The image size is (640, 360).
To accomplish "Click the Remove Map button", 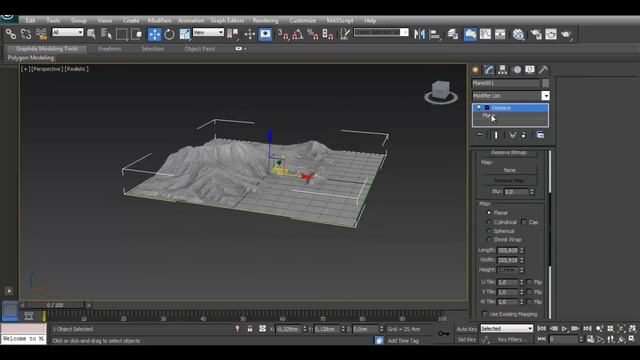I will point(509,180).
